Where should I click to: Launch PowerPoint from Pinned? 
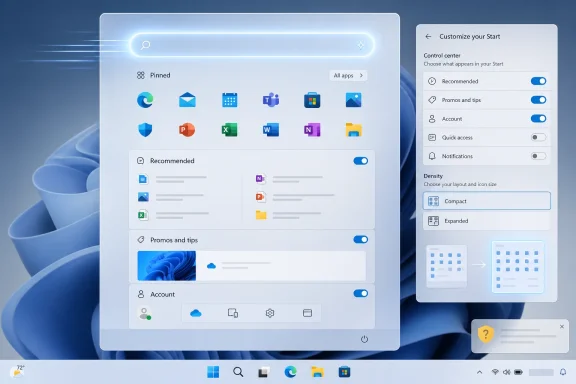(x=187, y=130)
